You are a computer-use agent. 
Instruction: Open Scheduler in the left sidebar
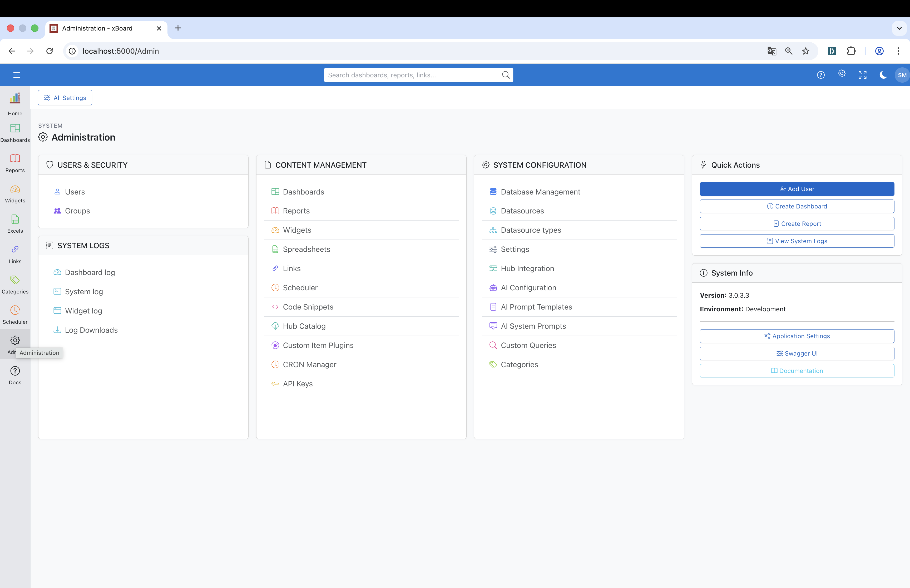pos(15,315)
